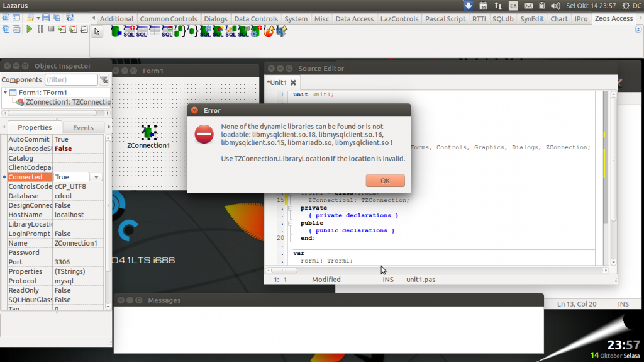Viewport: 644px width, 362px height.
Task: Open the mail envelope indicator
Action: (x=528, y=6)
